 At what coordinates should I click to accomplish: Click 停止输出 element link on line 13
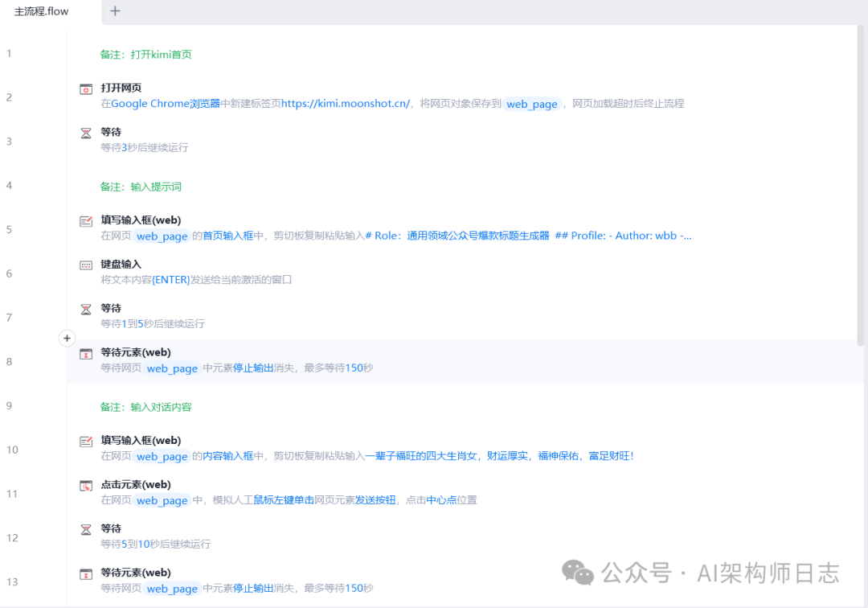point(253,589)
